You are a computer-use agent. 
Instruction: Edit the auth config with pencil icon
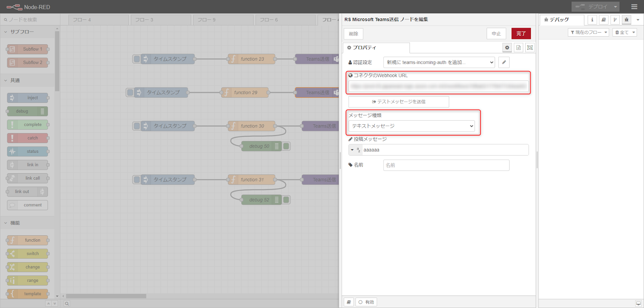click(x=504, y=62)
